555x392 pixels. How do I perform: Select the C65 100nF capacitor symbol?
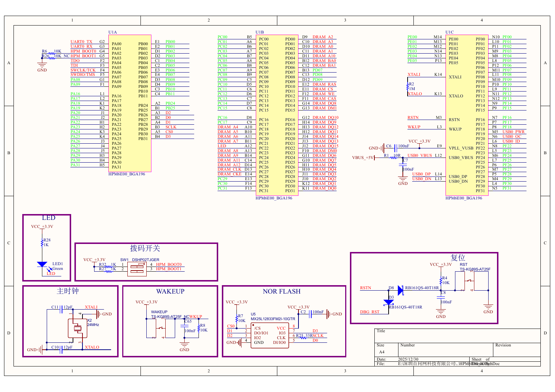click(185, 326)
